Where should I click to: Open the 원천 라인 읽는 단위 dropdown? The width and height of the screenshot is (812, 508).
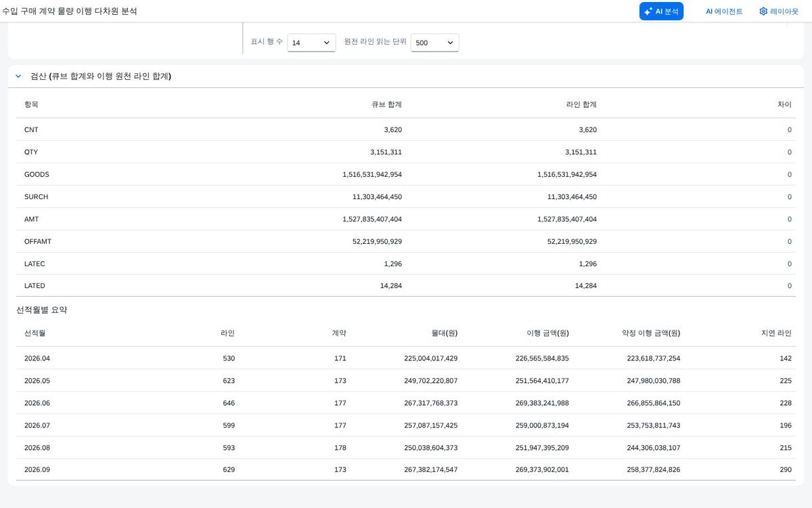coord(434,43)
